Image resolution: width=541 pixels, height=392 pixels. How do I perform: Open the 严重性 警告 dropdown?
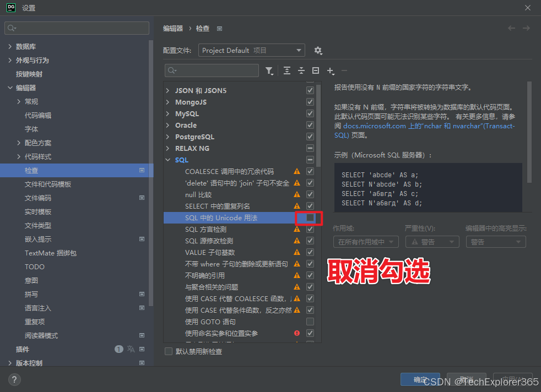(432, 242)
